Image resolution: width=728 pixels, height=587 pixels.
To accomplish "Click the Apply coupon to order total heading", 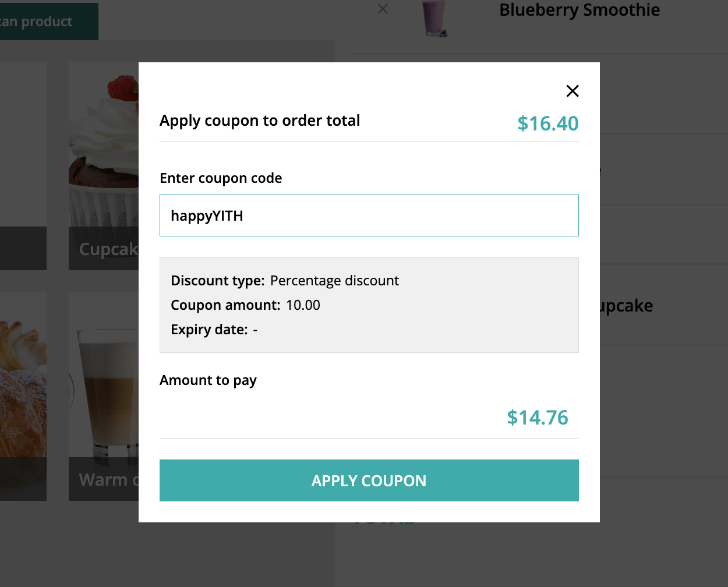I will (260, 121).
